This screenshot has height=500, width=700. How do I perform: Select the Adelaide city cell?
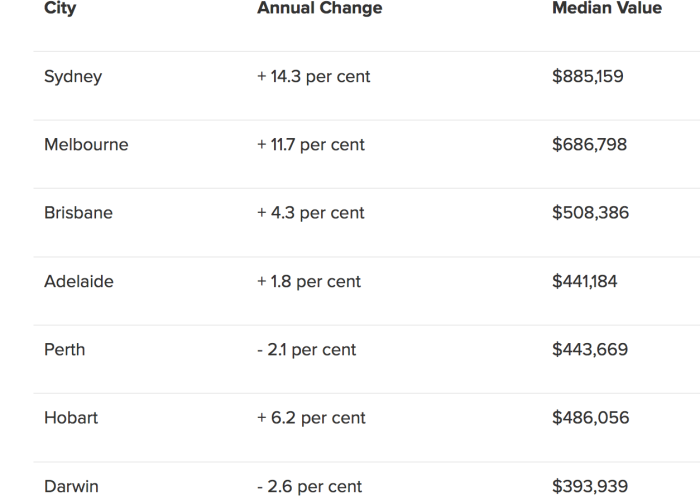[x=79, y=281]
